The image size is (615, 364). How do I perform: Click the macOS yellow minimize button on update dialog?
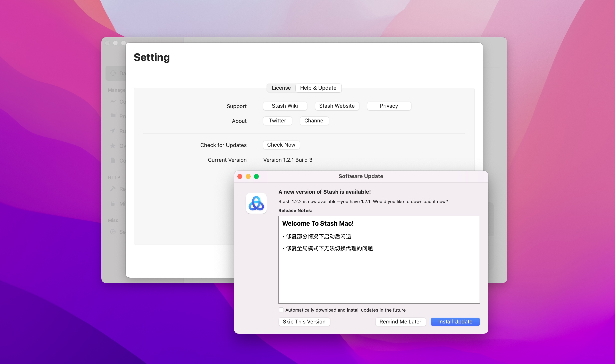(248, 176)
